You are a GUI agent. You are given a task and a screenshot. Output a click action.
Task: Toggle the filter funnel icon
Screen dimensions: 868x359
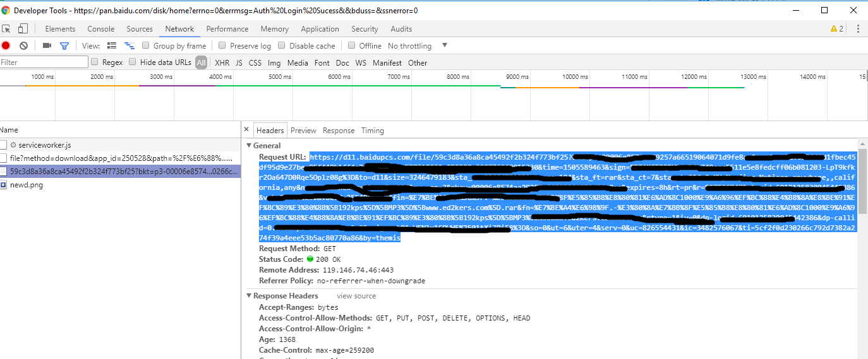pos(64,45)
